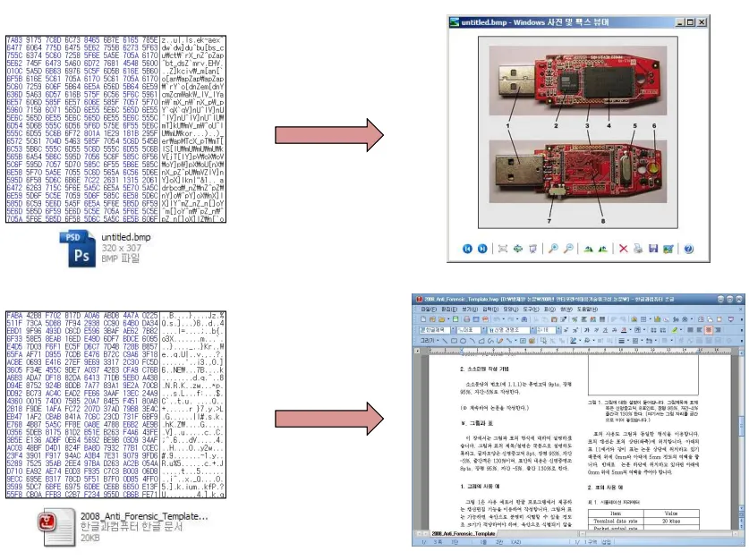Open the font size dropdown in Hangul

click(x=558, y=330)
